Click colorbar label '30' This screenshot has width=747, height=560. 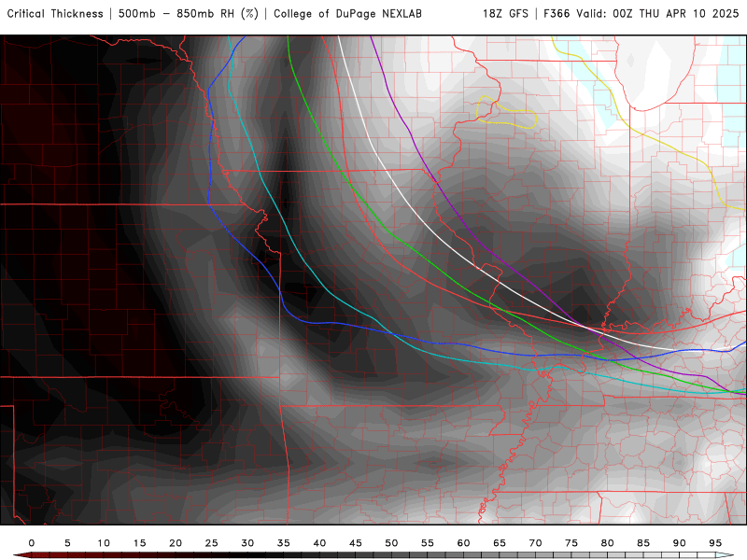[x=247, y=543]
